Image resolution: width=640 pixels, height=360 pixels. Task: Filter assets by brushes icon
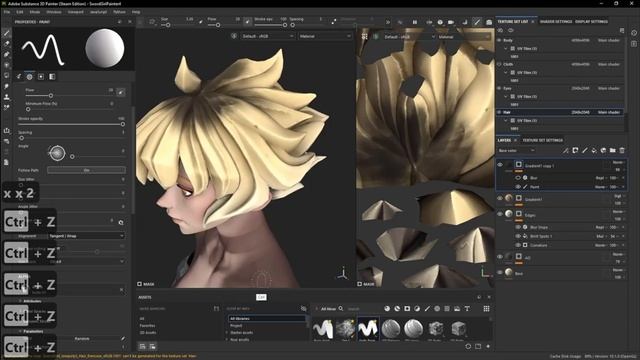(x=427, y=309)
